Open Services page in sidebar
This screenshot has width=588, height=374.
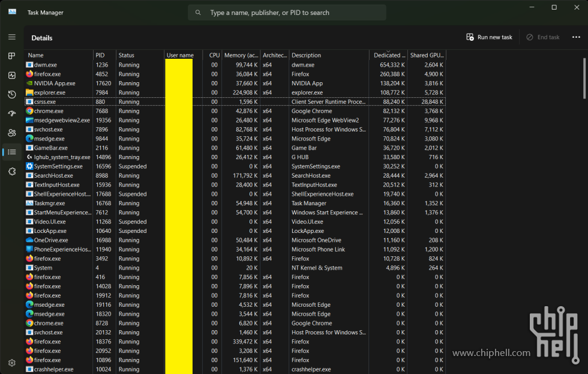click(12, 172)
